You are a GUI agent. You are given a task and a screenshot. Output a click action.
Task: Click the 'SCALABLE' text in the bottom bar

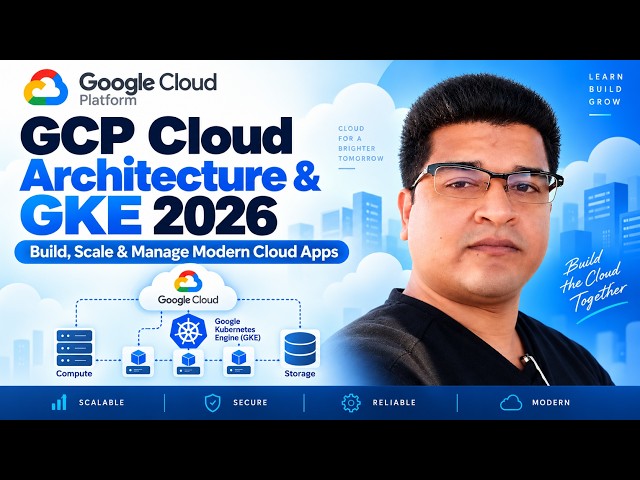pos(102,402)
